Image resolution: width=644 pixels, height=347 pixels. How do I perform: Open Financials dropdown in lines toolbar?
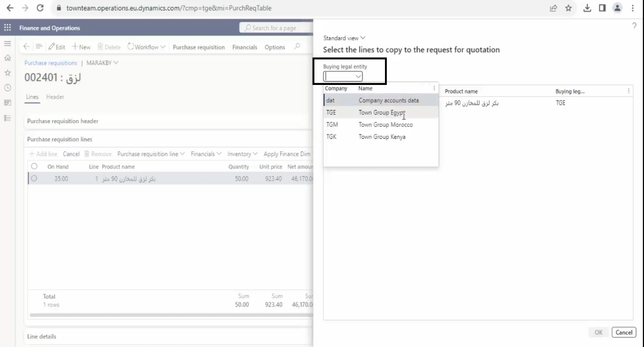click(206, 154)
